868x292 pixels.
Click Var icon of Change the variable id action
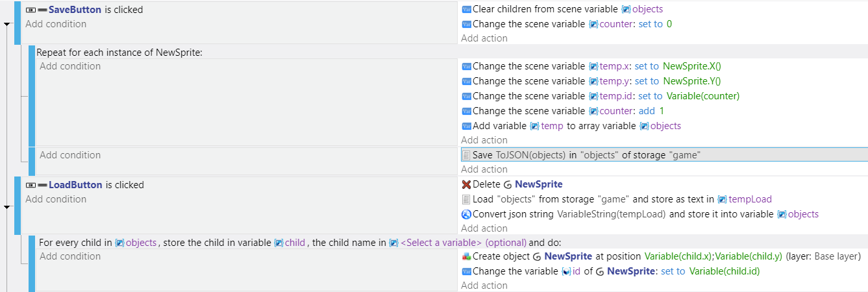(466, 271)
